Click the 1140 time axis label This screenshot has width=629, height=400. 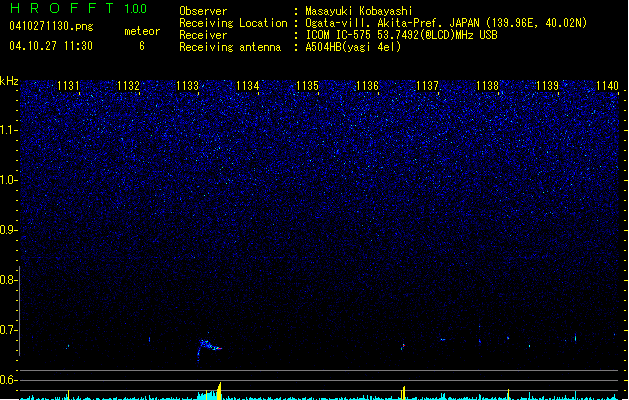tap(607, 86)
